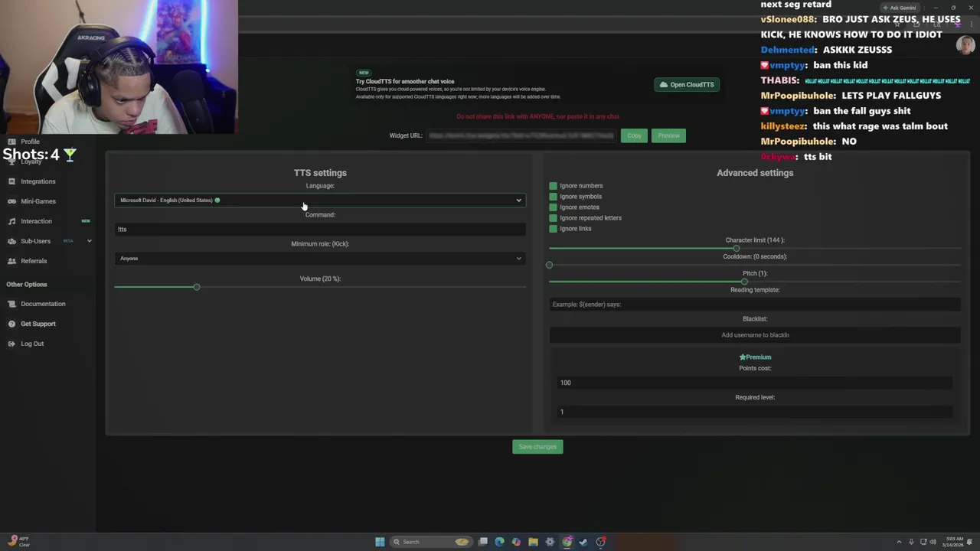Click the Ask Gemini button
980x551 pixels.
899,8
